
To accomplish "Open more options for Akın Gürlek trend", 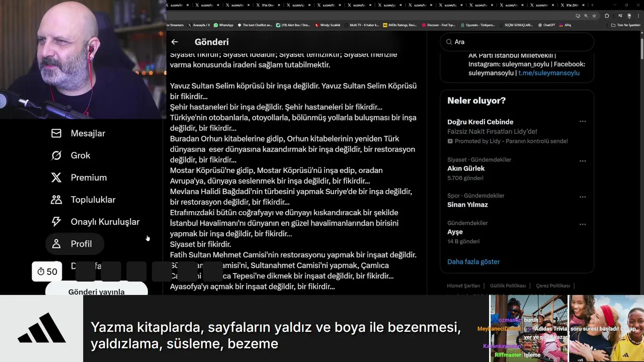I will [582, 161].
